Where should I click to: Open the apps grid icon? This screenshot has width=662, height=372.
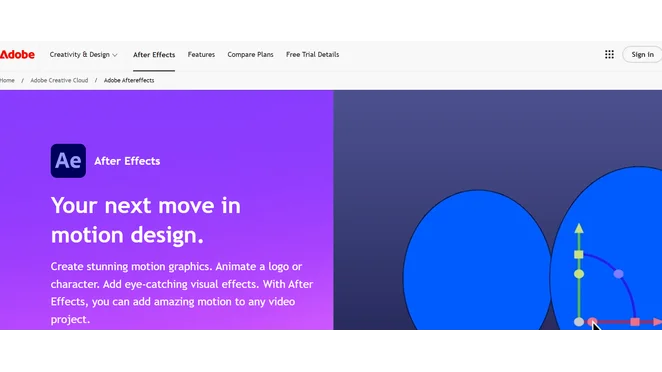[609, 54]
